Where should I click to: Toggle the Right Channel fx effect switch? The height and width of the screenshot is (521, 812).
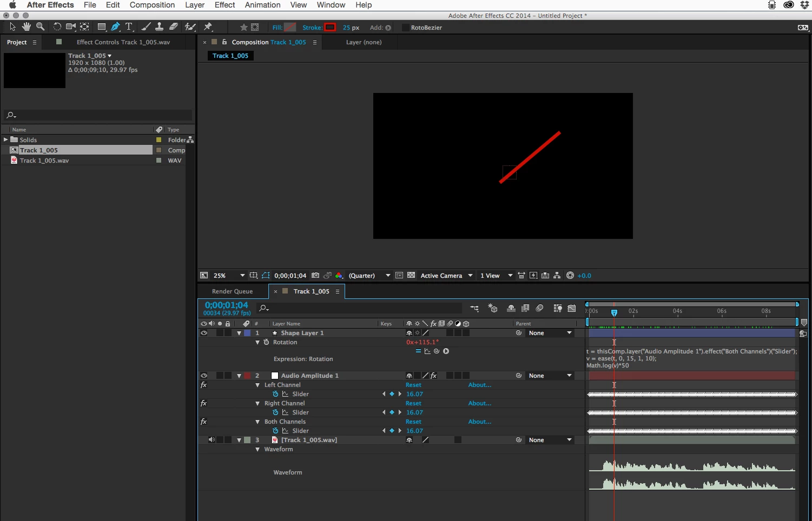(204, 403)
